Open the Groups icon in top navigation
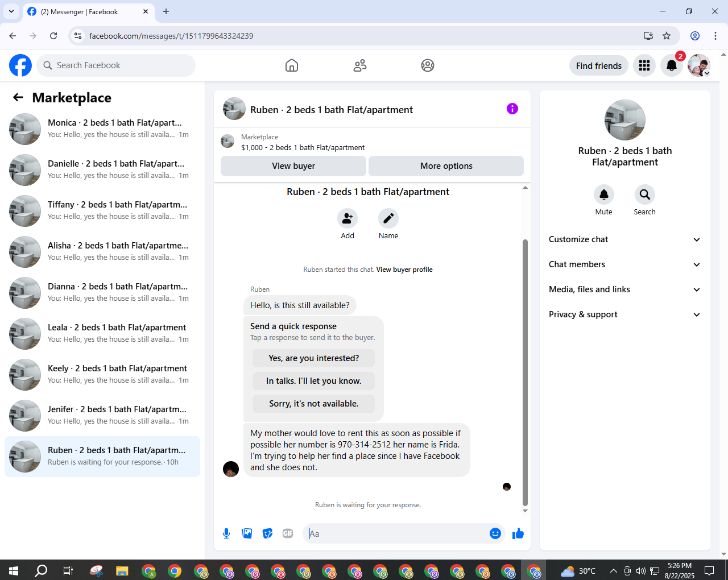 tap(428, 65)
